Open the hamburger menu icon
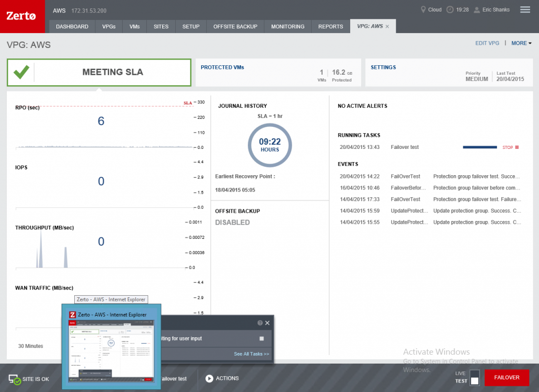539x392 pixels. point(525,9)
